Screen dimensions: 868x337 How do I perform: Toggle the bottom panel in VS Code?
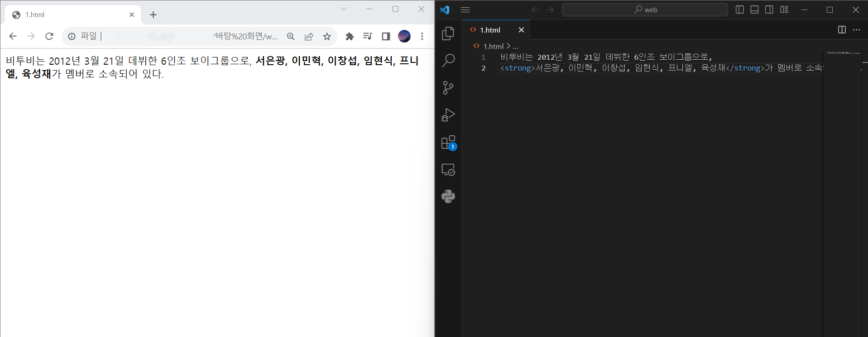[754, 9]
